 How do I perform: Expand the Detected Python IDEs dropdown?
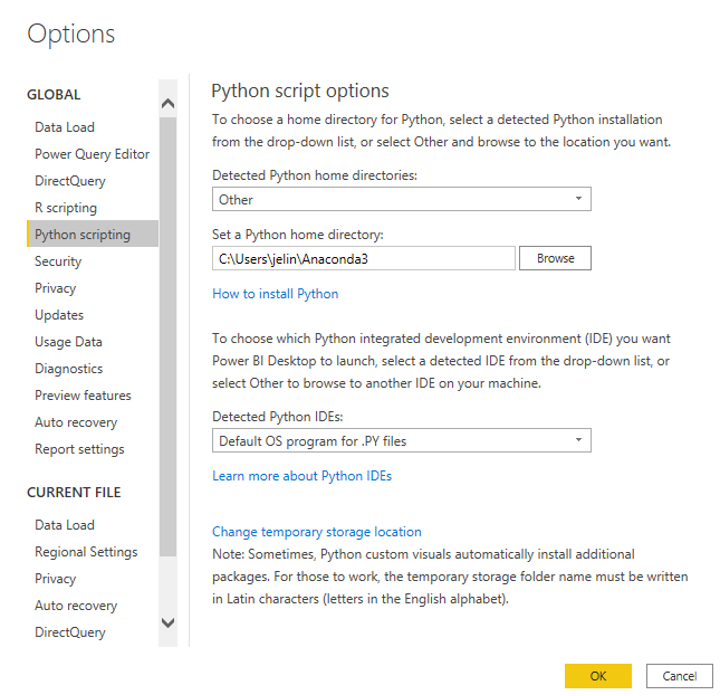click(x=401, y=440)
